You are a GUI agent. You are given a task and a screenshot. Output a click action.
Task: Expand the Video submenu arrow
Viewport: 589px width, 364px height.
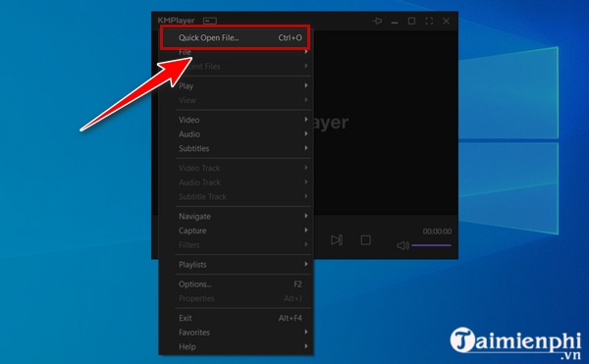pyautogui.click(x=306, y=120)
